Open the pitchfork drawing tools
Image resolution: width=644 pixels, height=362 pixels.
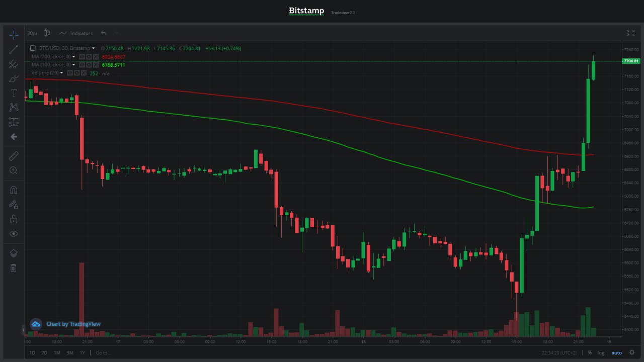point(14,64)
